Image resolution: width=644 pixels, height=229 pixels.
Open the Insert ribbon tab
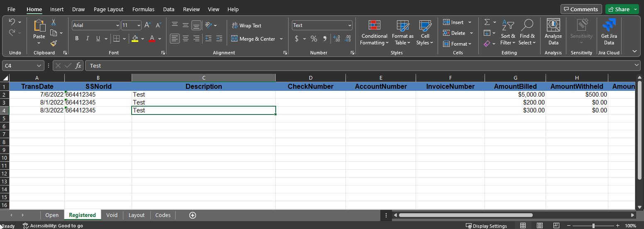[x=57, y=9]
